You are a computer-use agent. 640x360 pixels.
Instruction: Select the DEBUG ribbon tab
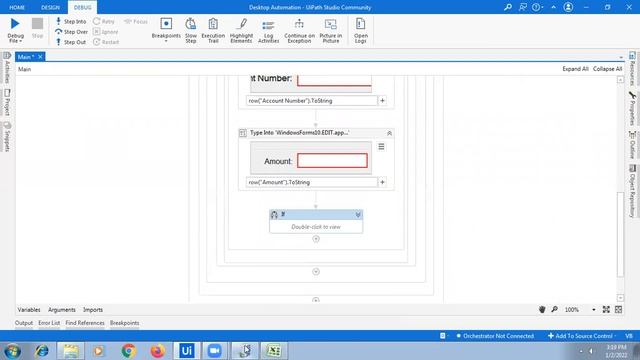tap(82, 7)
